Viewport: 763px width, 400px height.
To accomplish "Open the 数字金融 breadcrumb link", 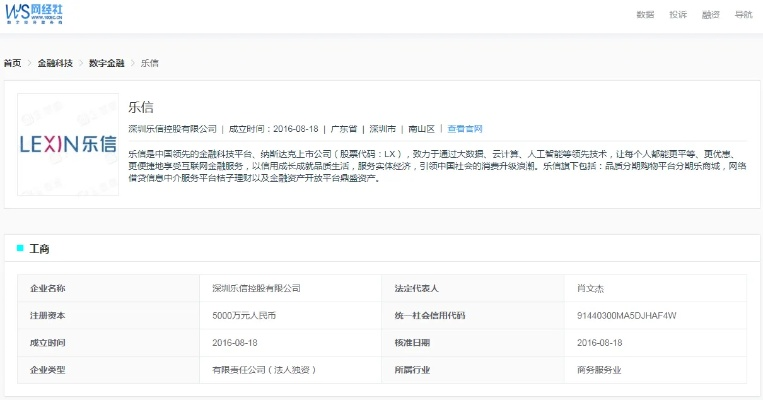I will click(x=106, y=63).
